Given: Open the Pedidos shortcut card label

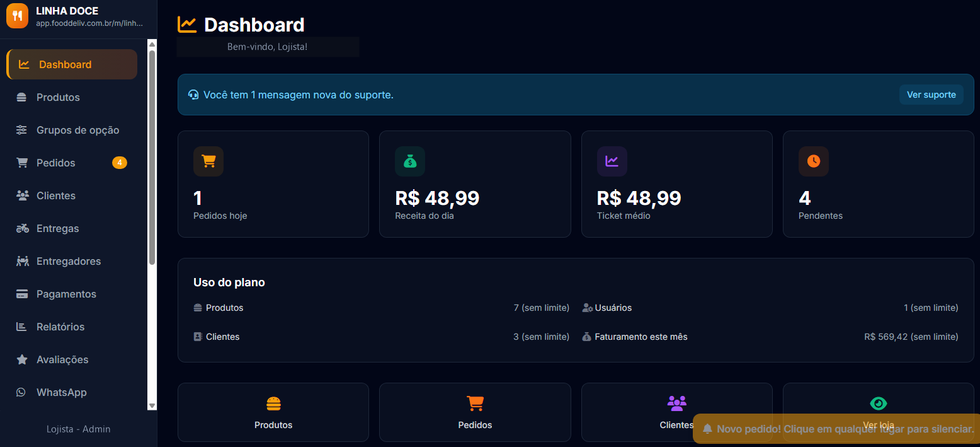Looking at the screenshot, I should [475, 425].
